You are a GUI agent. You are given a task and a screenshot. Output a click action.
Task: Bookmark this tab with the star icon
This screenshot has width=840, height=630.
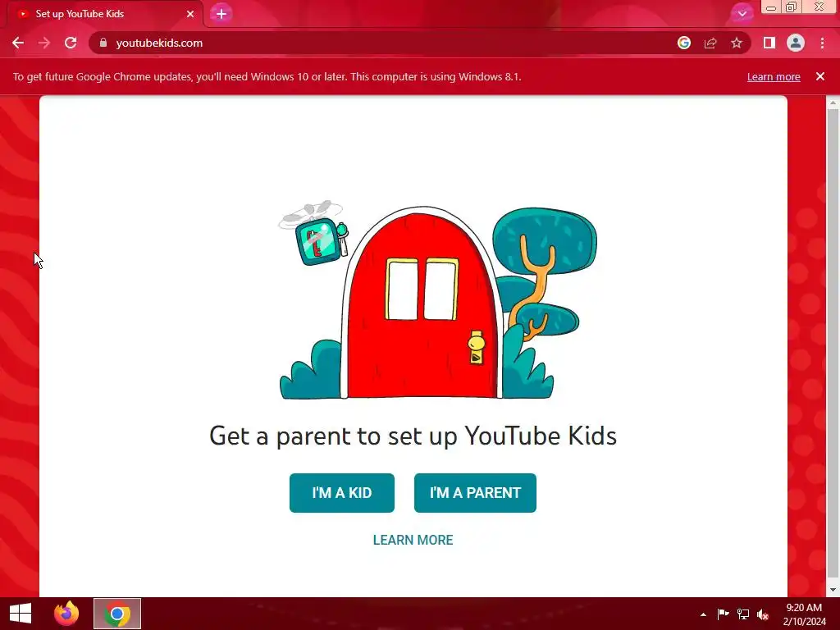[737, 43]
